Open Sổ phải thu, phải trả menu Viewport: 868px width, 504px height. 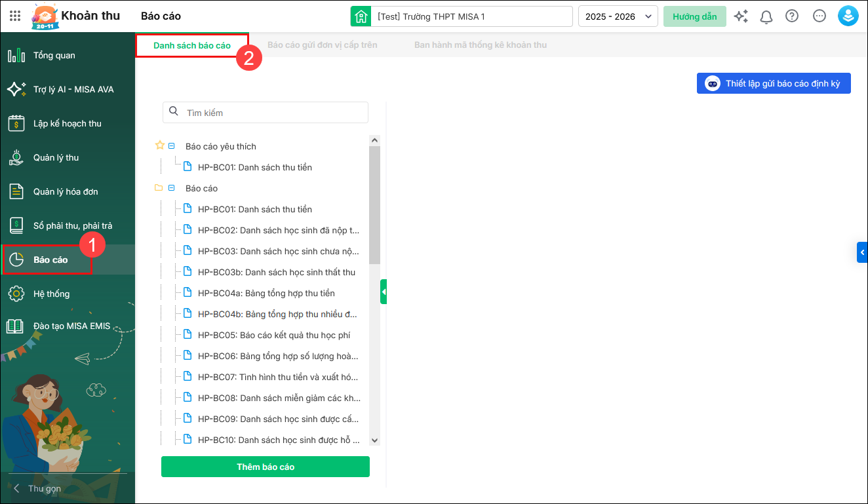[68, 225]
